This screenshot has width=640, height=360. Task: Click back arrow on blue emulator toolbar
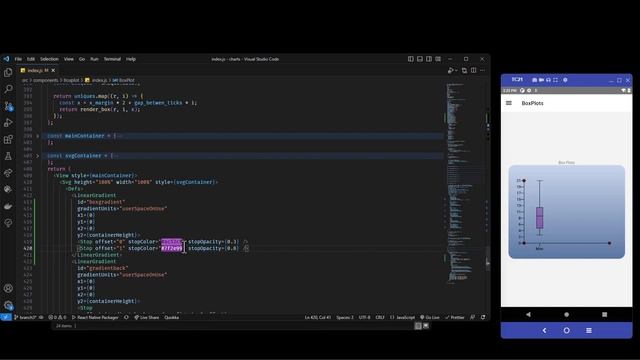544,330
